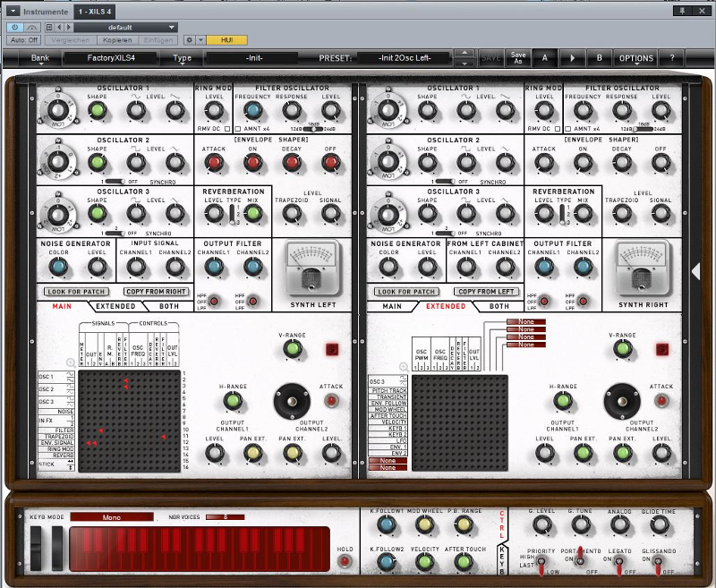The image size is (716, 588).
Task: Step to next preset using the down arrow
Action: tap(465, 63)
